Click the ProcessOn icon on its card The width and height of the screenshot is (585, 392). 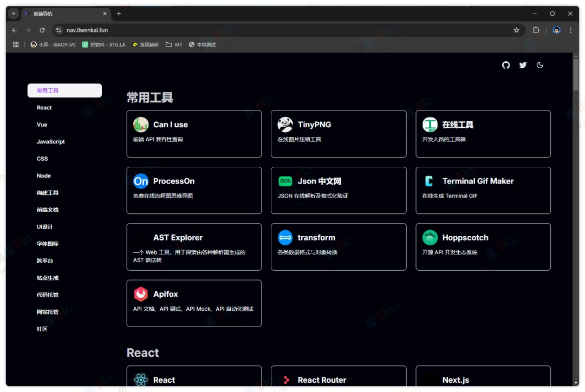point(141,181)
